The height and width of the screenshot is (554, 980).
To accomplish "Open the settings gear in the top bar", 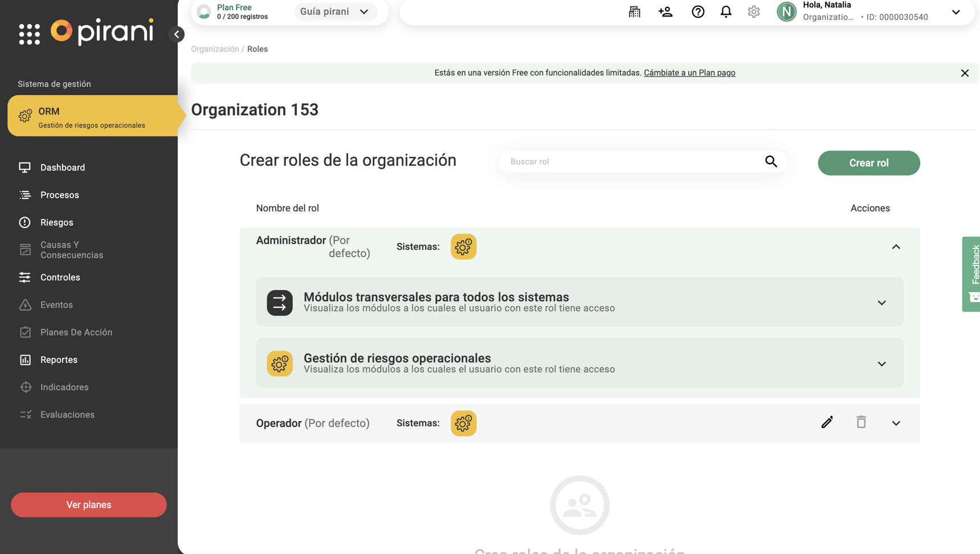I will pos(753,11).
